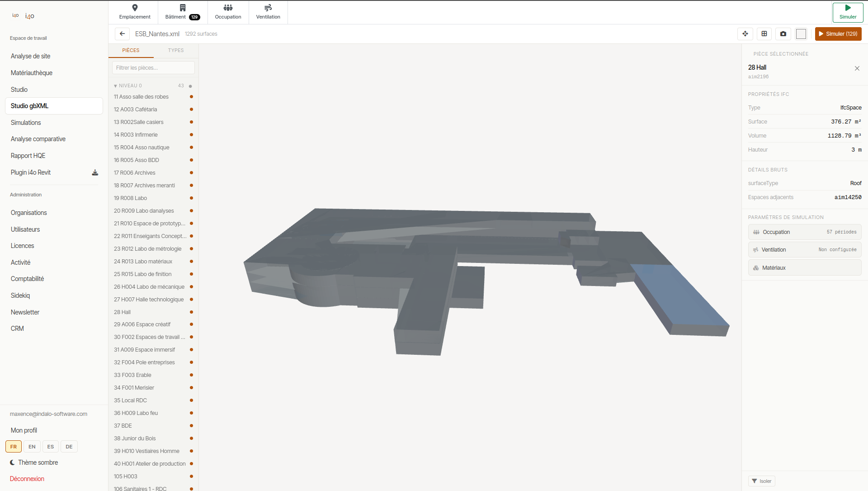Click the grid layout view icon
Image resolution: width=868 pixels, height=491 pixels.
pos(764,34)
